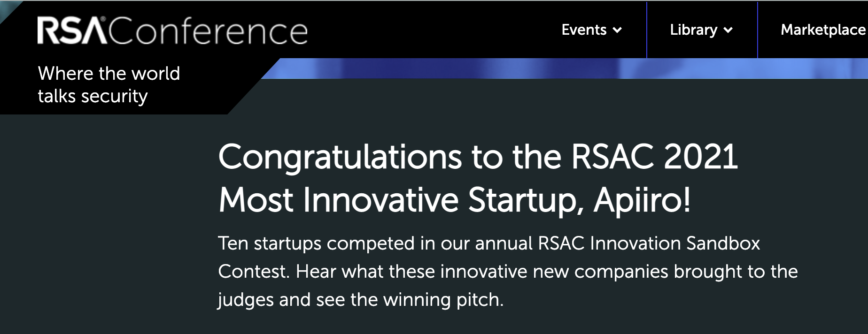The width and height of the screenshot is (868, 334).
Task: Click the RSA Conference logo
Action: 172,31
